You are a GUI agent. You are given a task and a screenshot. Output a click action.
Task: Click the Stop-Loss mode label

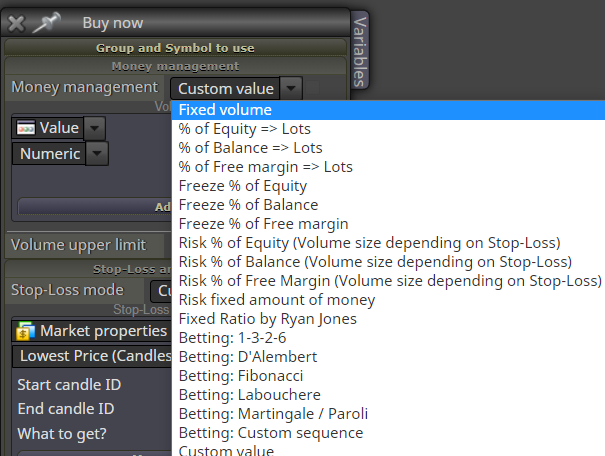pyautogui.click(x=67, y=290)
